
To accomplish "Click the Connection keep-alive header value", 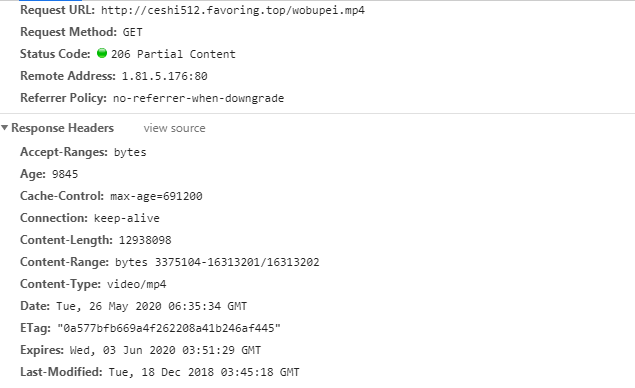I will [127, 218].
